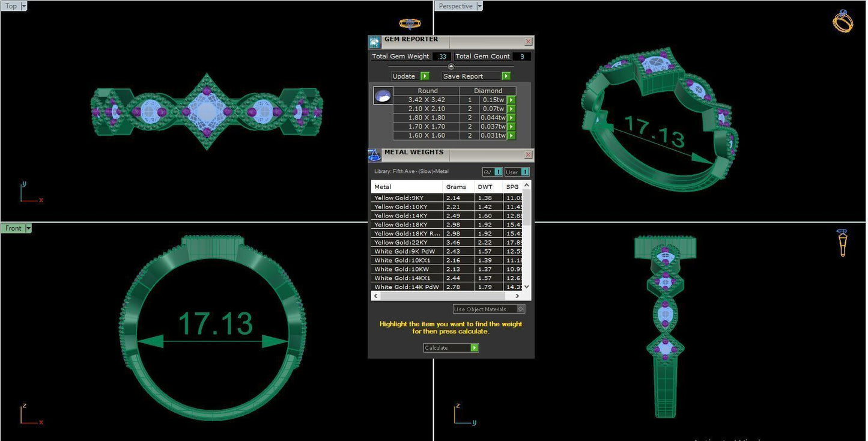Collapse the Gem Reporter totals section
Viewport: 868px width, 441px height.
tap(451, 66)
